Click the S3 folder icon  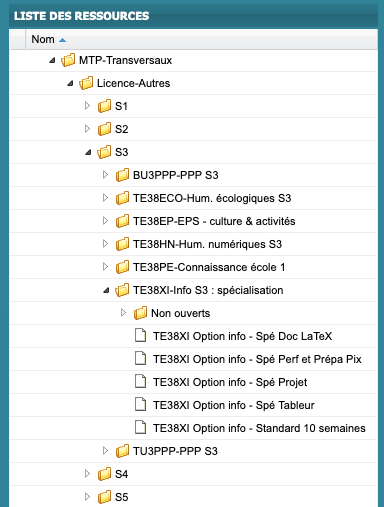(x=104, y=152)
